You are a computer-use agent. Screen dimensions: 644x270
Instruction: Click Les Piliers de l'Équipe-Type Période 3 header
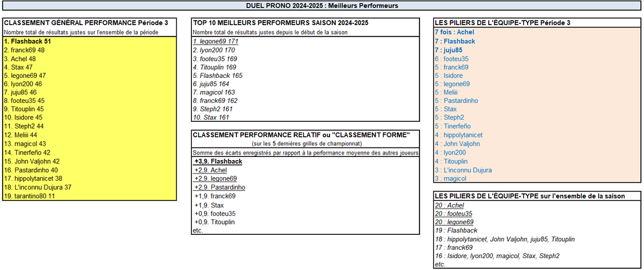[x=502, y=23]
